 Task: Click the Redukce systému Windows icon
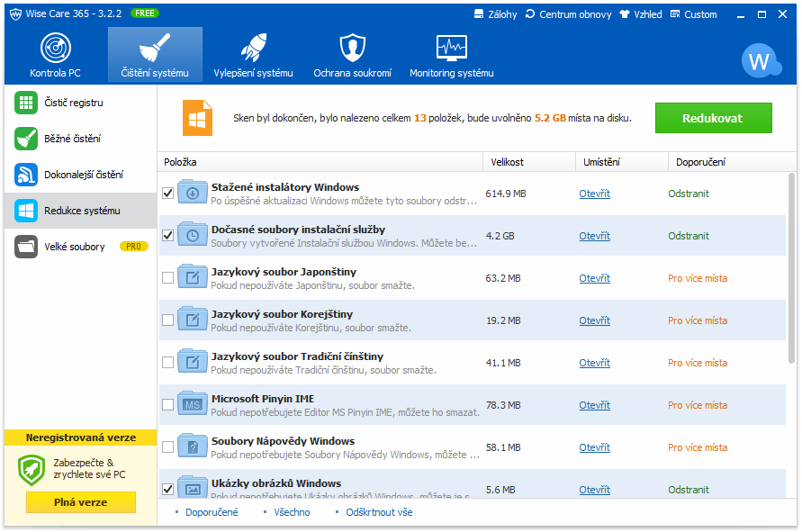(x=26, y=211)
